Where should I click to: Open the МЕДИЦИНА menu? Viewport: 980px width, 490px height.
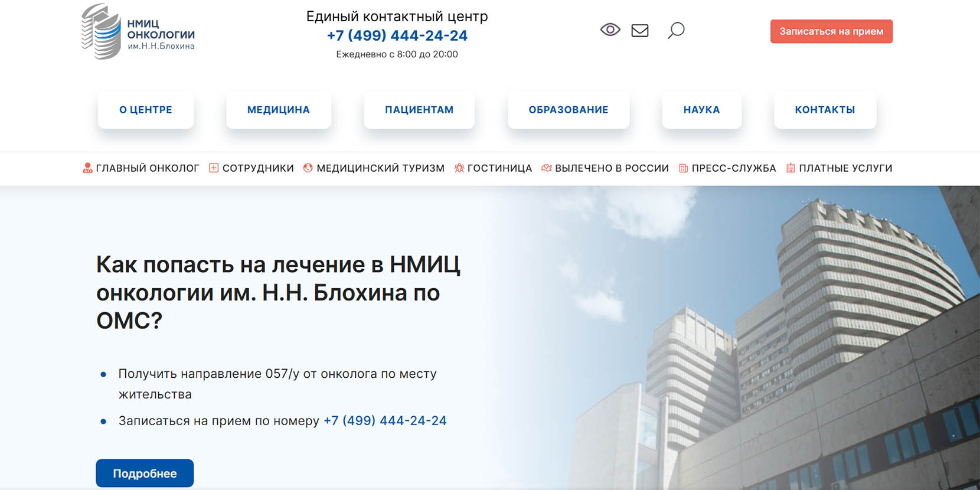click(x=279, y=110)
